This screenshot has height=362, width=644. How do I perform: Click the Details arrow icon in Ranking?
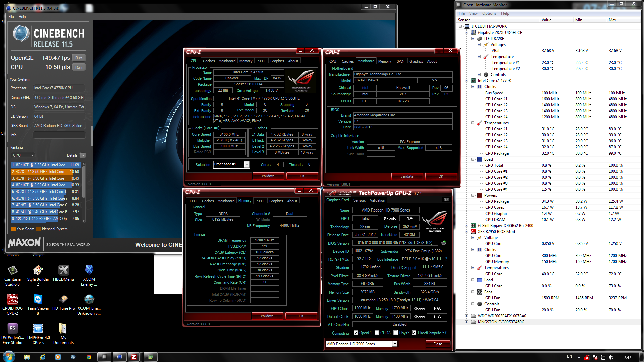click(x=83, y=155)
